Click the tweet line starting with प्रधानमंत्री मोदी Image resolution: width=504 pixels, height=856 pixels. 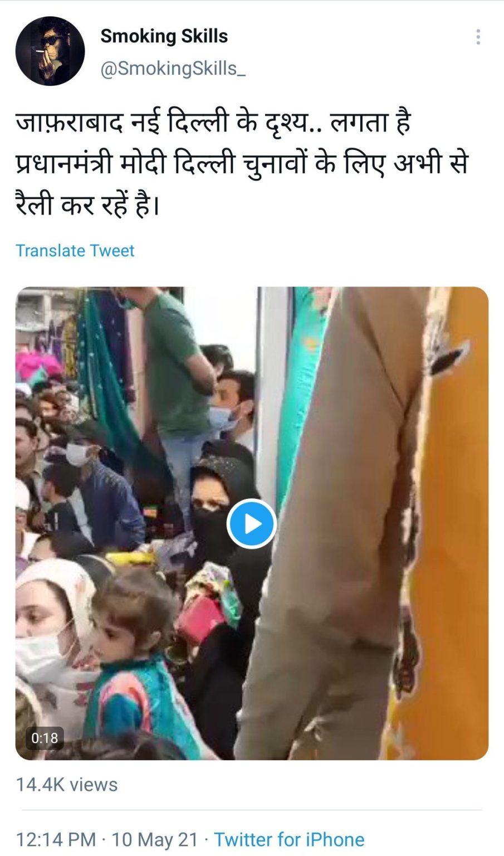point(242,164)
